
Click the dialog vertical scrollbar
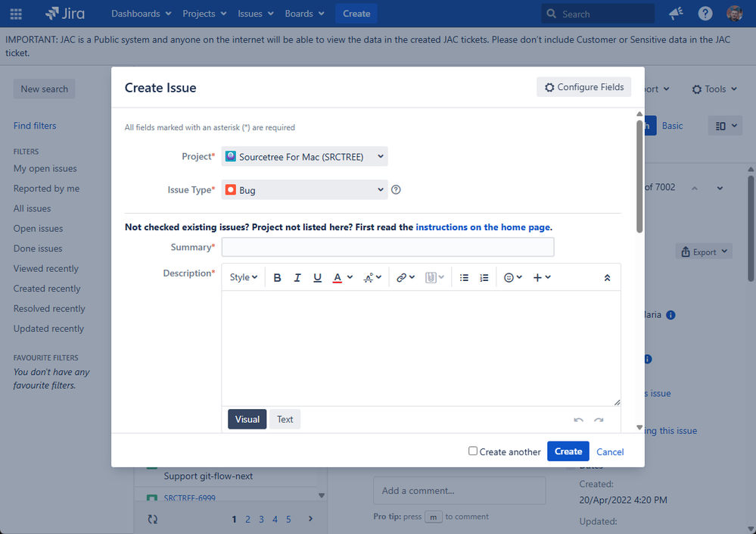(639, 176)
